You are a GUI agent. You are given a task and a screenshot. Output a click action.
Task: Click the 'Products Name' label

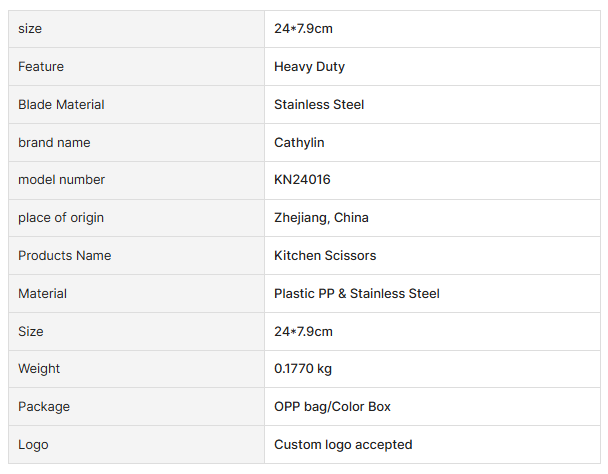click(x=64, y=256)
